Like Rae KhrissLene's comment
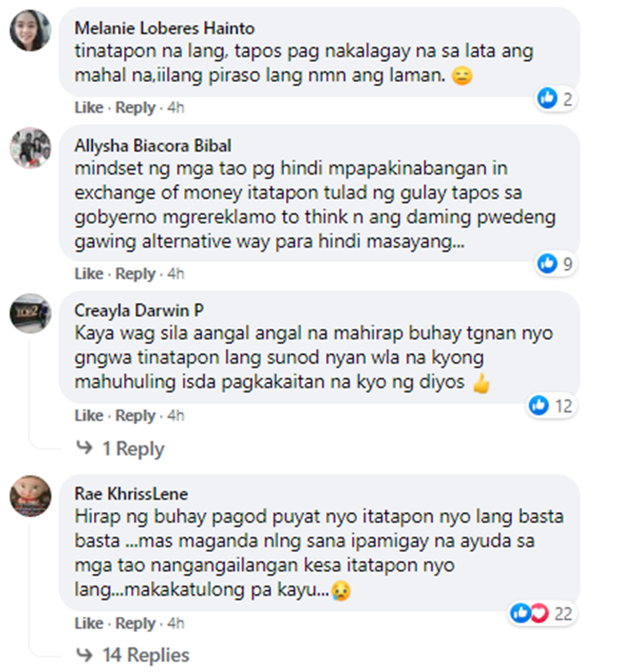 pos(89,623)
